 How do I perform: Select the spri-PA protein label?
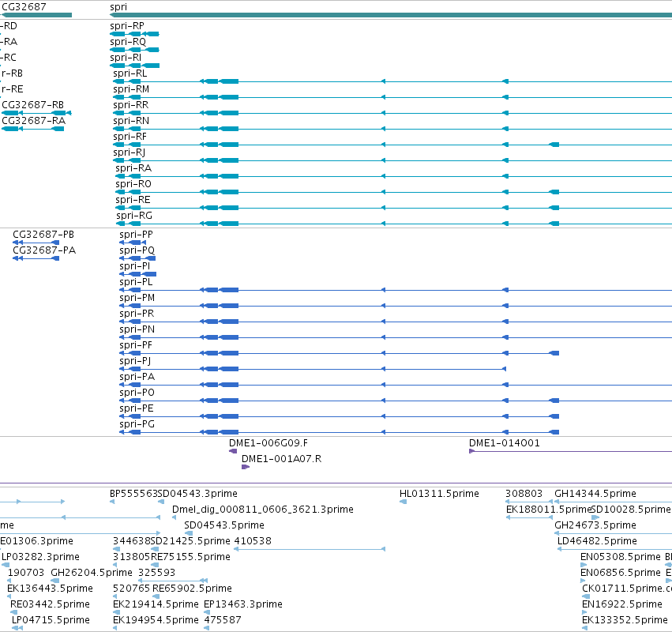point(137,377)
